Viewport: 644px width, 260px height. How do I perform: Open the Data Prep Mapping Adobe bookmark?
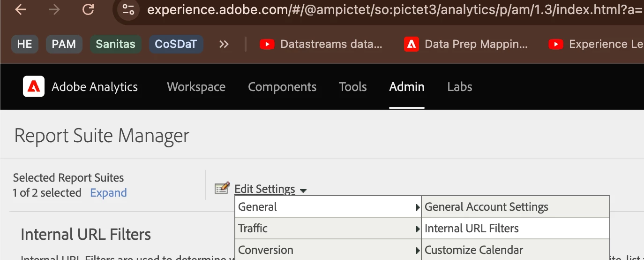[466, 44]
